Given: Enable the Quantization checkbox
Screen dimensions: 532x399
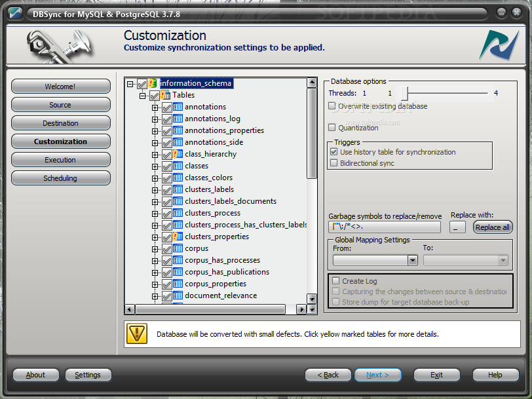Looking at the screenshot, I should pyautogui.click(x=332, y=128).
